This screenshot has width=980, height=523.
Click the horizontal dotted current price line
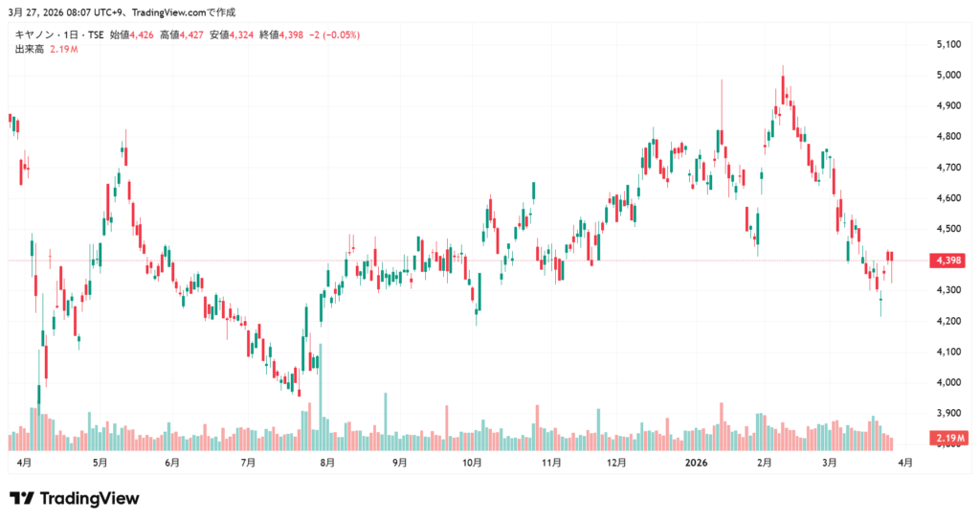[574, 261]
